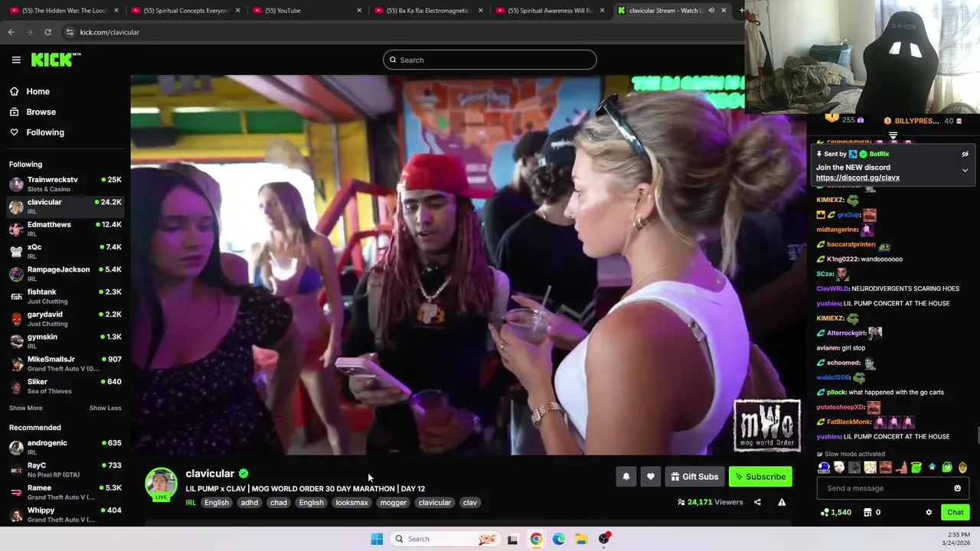This screenshot has height=551, width=980.
Task: Open MikeSmallsJr channel
Action: click(65, 364)
